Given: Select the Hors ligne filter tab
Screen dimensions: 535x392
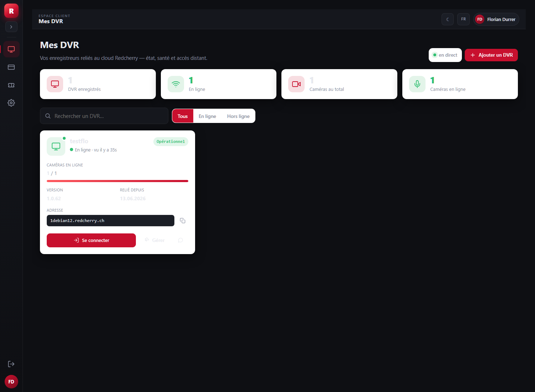Looking at the screenshot, I should click(x=238, y=116).
